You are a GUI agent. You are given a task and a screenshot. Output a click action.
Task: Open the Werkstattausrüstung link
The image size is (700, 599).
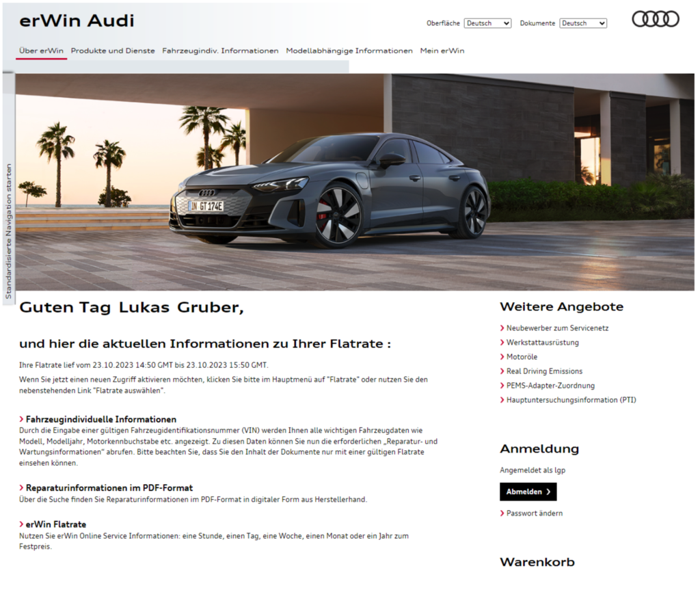point(542,343)
